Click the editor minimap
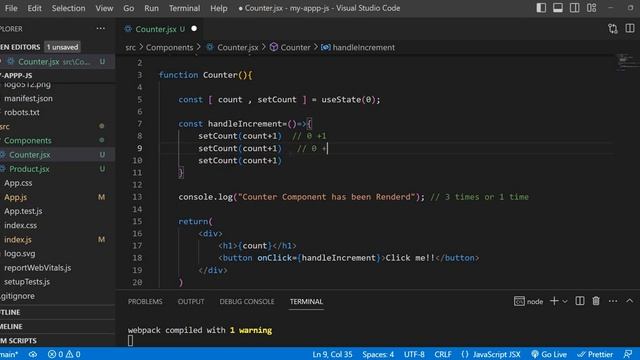The image size is (640, 360). tap(627, 63)
